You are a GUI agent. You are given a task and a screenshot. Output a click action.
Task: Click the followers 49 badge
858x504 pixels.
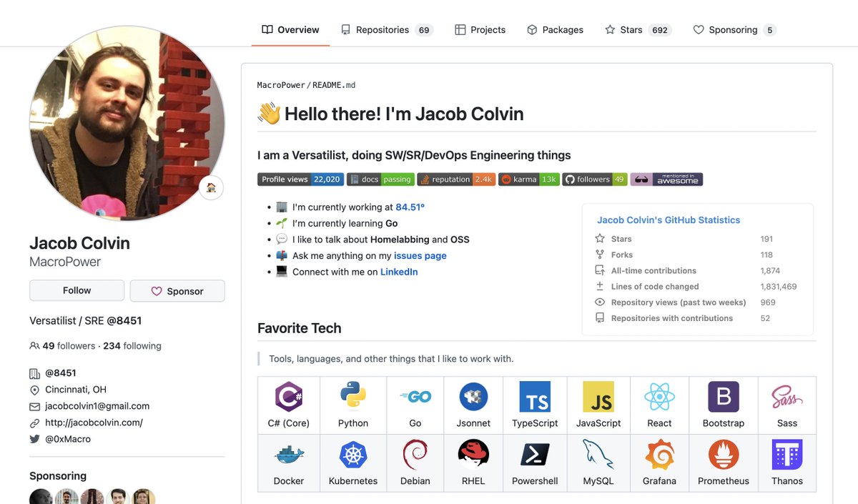tap(595, 179)
